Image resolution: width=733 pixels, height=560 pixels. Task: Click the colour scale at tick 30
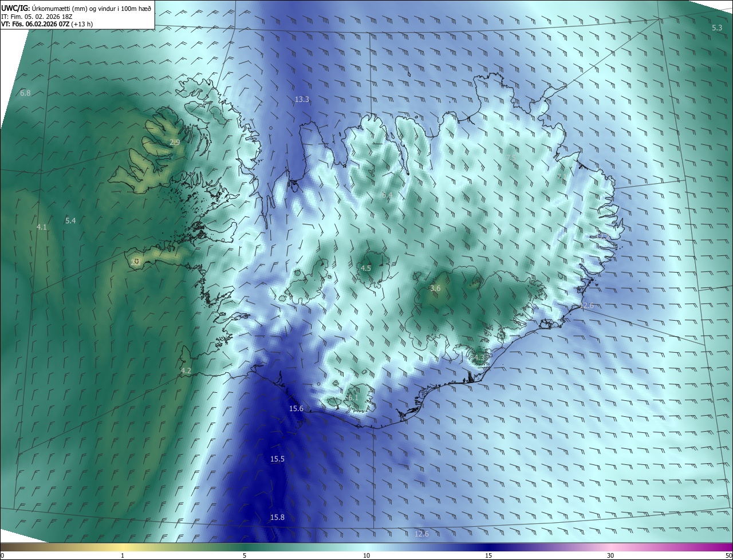click(x=610, y=555)
